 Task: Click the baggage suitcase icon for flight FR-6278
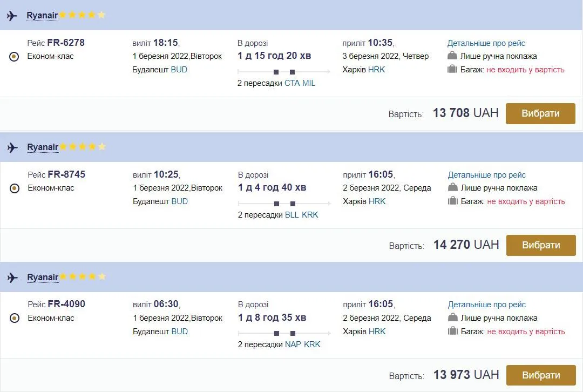[x=452, y=69]
